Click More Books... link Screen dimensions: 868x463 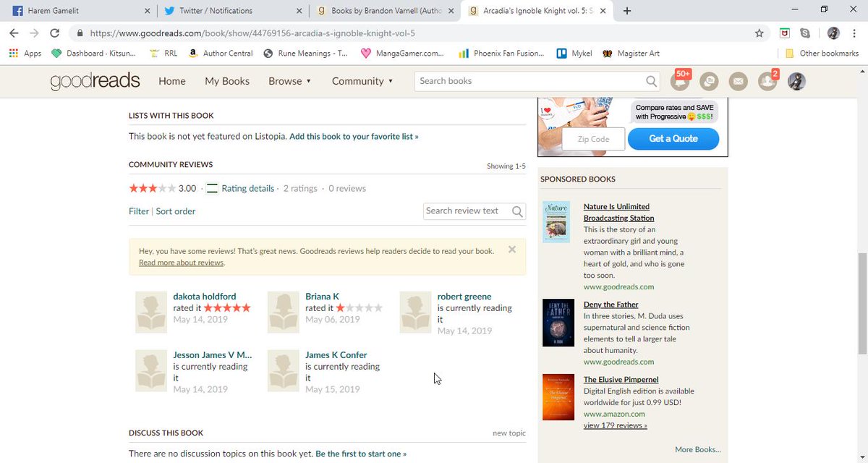698,449
